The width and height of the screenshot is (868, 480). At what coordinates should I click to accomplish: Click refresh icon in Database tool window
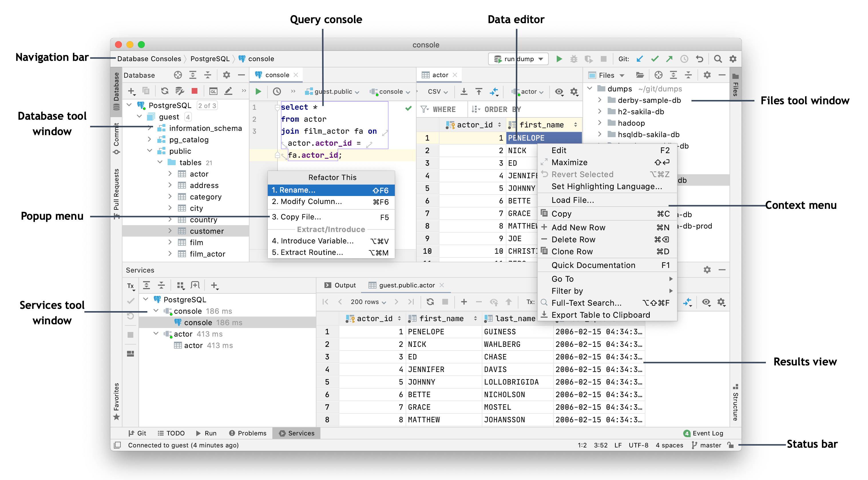pyautogui.click(x=165, y=91)
